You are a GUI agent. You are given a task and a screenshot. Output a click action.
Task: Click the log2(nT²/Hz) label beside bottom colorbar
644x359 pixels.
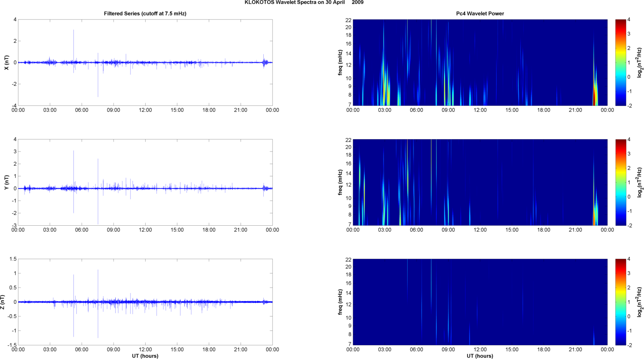coord(640,302)
